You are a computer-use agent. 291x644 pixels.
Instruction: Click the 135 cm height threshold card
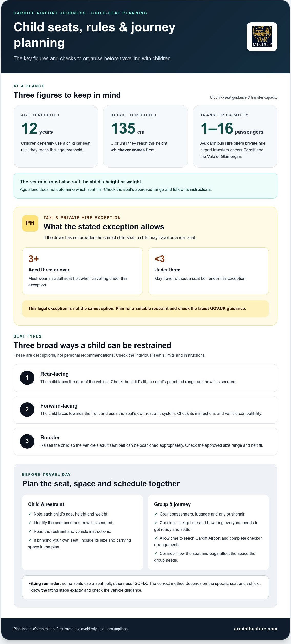[145, 136]
